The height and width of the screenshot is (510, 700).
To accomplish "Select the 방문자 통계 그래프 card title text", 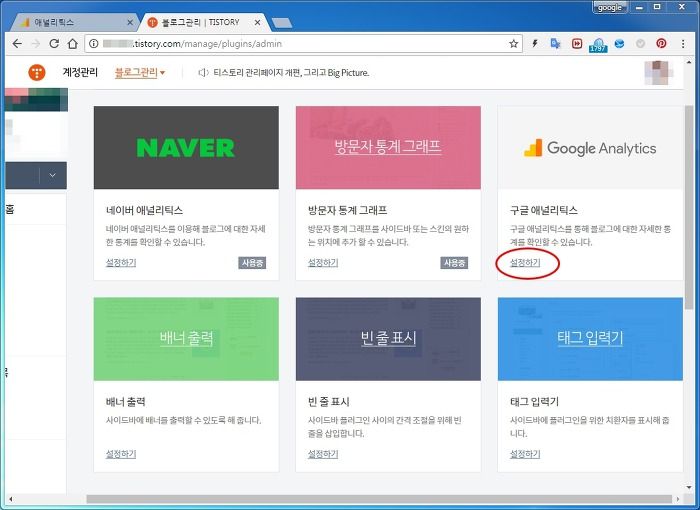I will [347, 210].
